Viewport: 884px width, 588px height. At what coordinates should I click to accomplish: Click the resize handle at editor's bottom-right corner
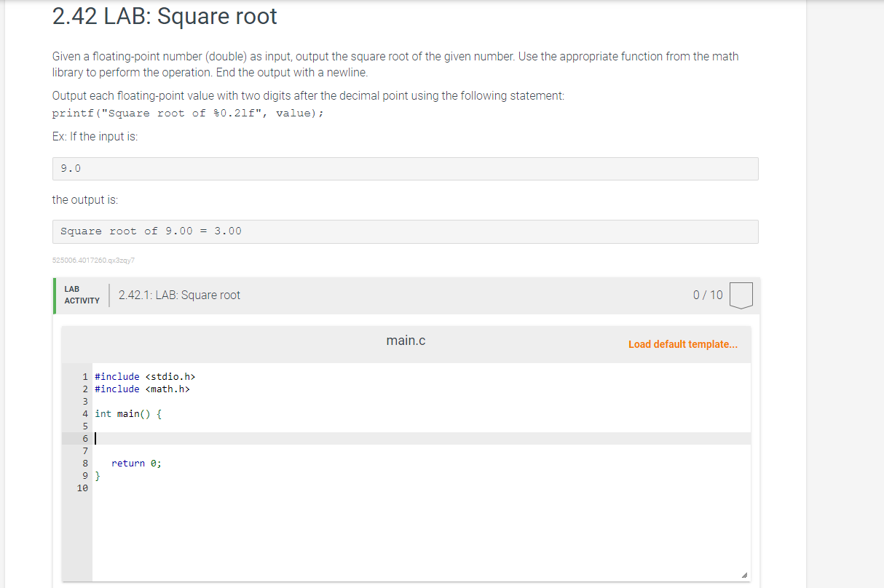[x=745, y=574]
